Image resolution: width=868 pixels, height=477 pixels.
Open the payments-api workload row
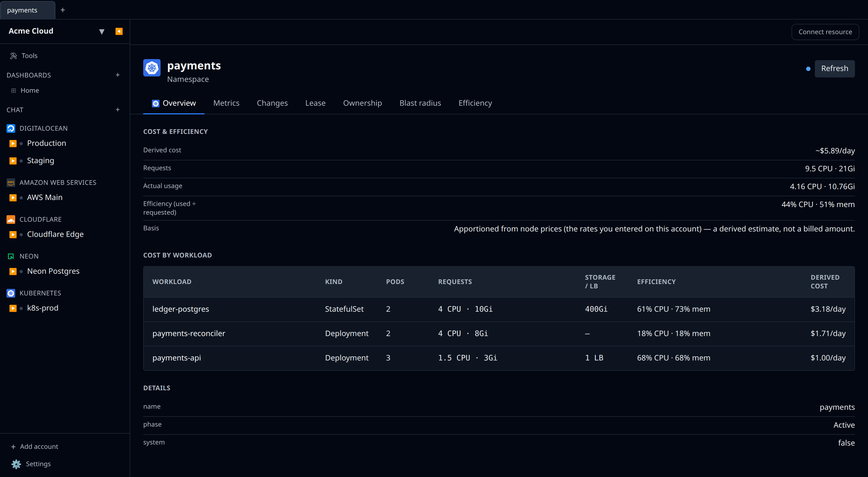pos(499,358)
